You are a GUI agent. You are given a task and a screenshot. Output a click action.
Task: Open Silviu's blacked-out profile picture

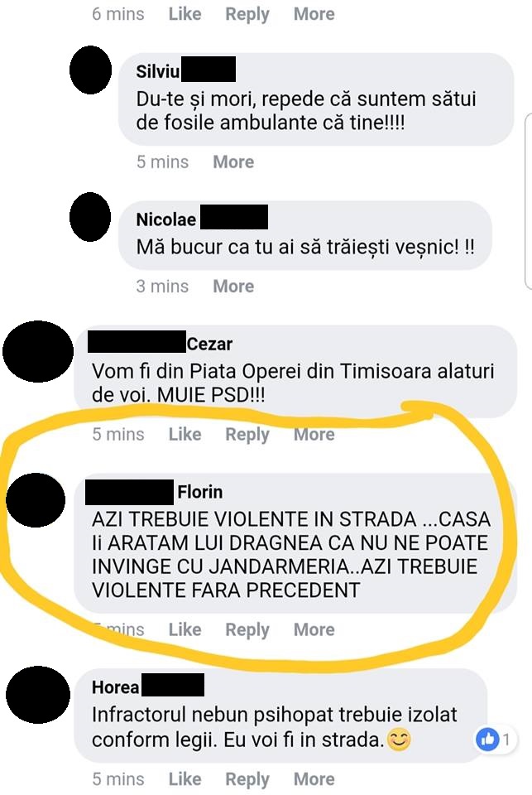pos(90,70)
